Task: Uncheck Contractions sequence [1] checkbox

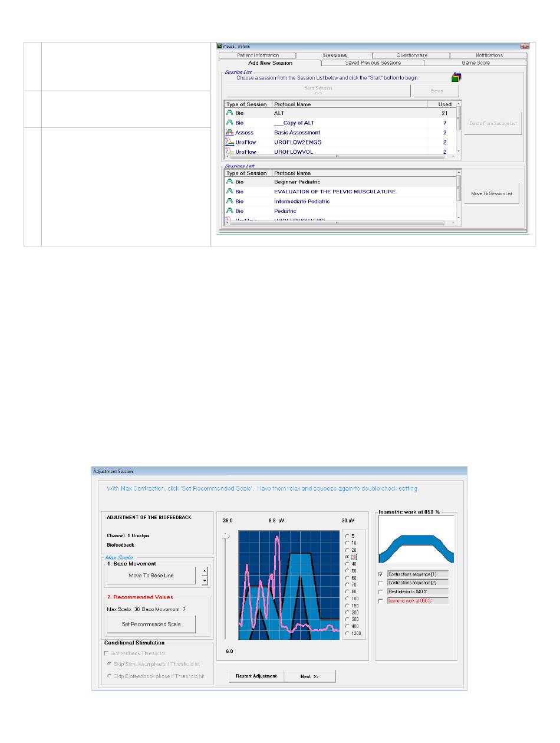Action: 381,574
